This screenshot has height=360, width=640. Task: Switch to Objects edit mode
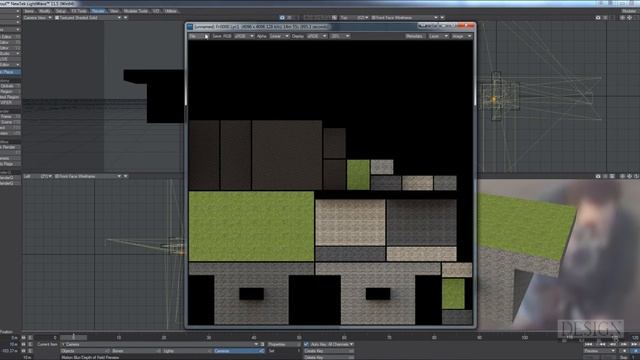click(x=85, y=351)
